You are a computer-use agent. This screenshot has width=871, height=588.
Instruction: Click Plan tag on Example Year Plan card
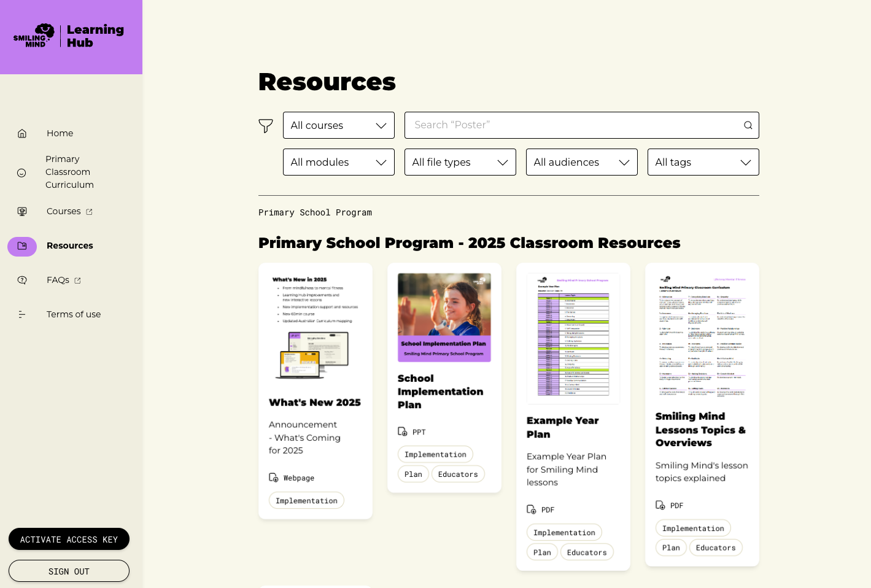point(542,552)
